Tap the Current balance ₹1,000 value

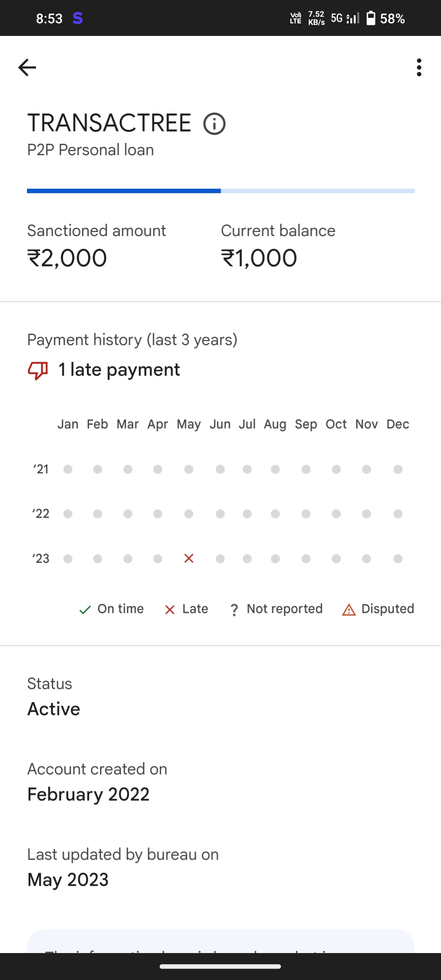click(x=259, y=258)
